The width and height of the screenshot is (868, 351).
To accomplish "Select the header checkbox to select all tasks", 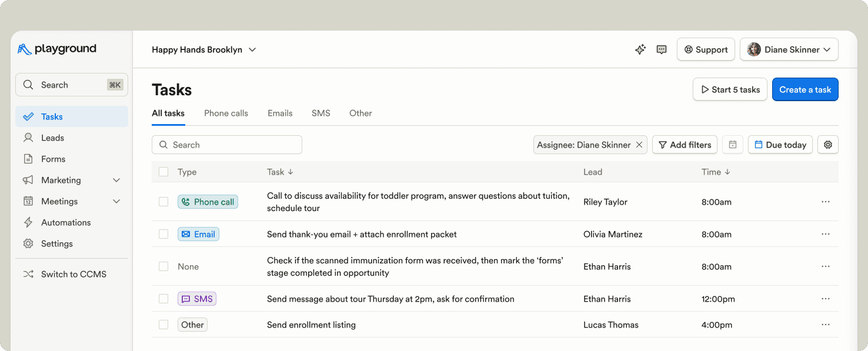I will click(x=163, y=172).
